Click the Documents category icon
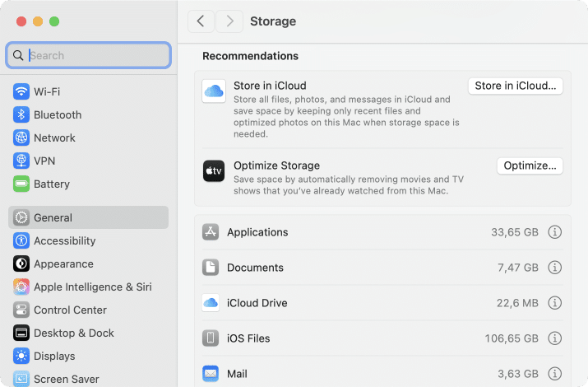The height and width of the screenshot is (387, 588). (211, 268)
